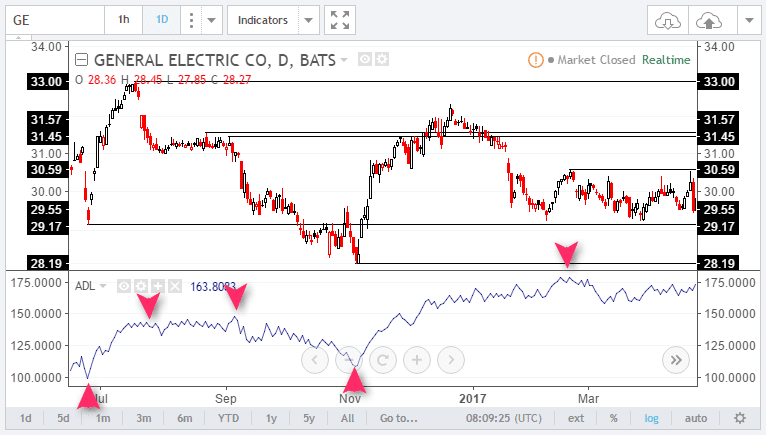Viewport: 766px width, 435px height.
Task: Open chart properties gear at bottom
Action: 740,418
